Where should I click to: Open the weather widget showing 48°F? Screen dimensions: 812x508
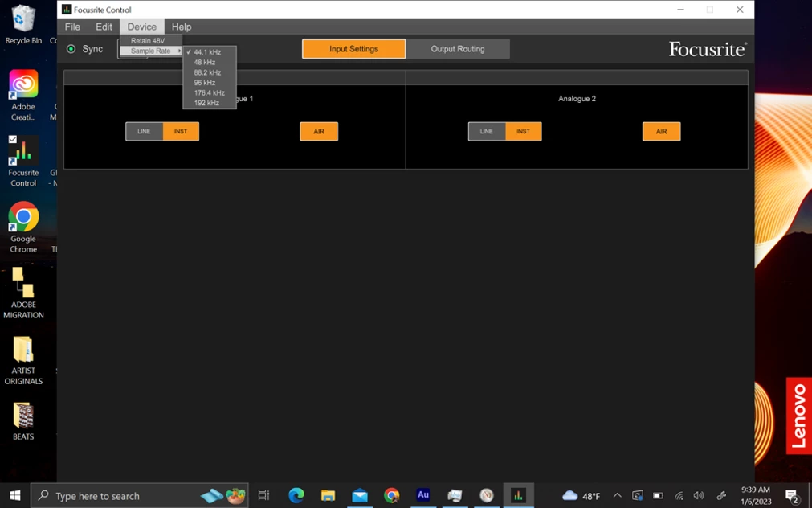[x=581, y=496]
